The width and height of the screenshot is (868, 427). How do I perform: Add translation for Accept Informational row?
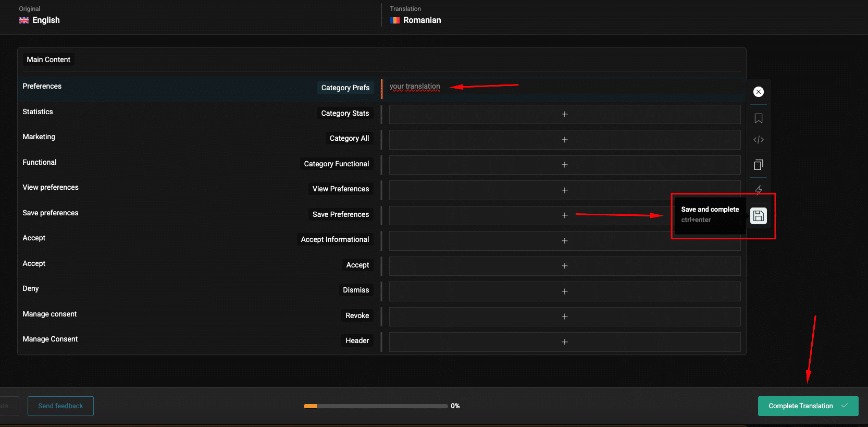tap(565, 241)
